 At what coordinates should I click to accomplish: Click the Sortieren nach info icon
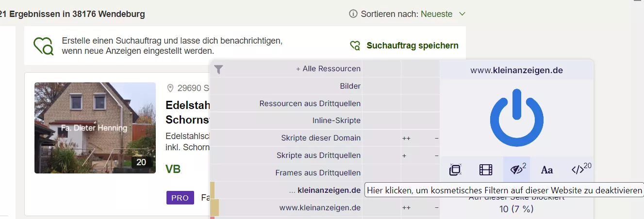[x=353, y=14]
